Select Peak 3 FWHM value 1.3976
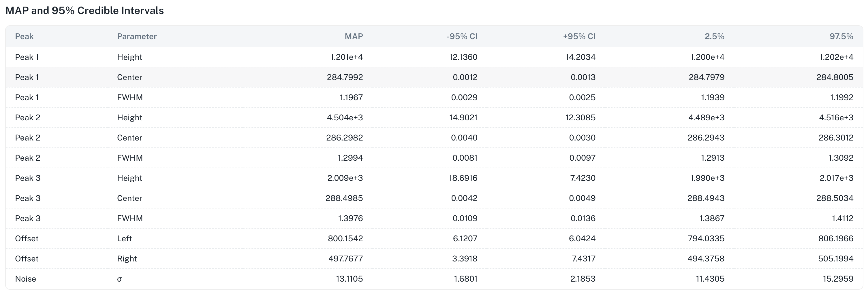 pyautogui.click(x=350, y=219)
